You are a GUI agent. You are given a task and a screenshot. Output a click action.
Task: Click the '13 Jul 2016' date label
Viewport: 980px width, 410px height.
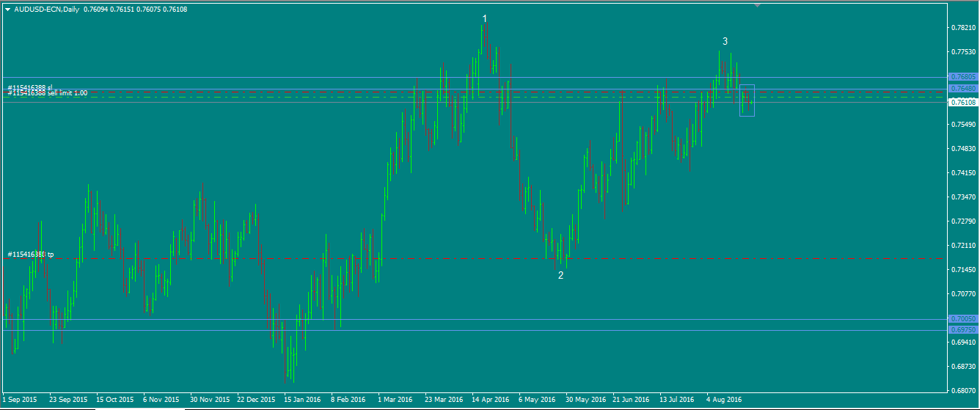click(677, 400)
